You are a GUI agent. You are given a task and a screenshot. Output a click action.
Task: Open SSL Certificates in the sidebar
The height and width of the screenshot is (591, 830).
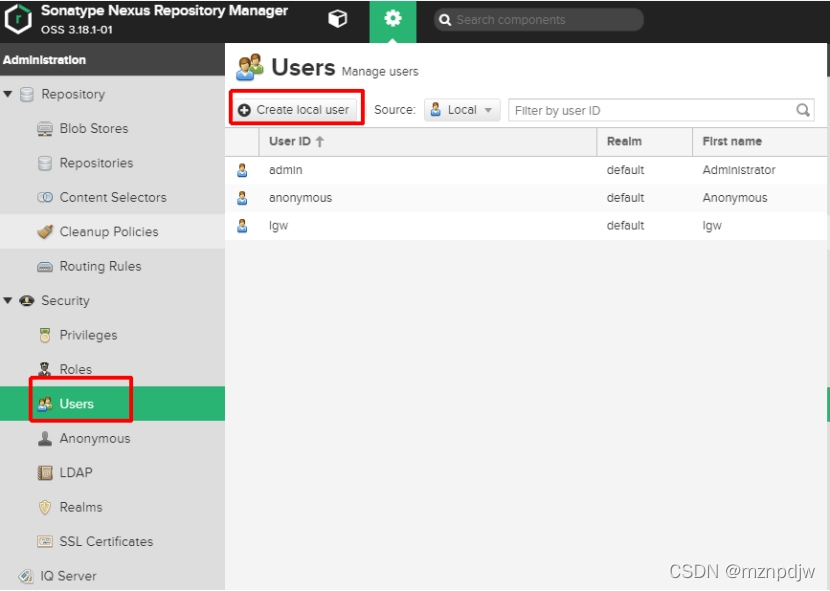(x=106, y=541)
